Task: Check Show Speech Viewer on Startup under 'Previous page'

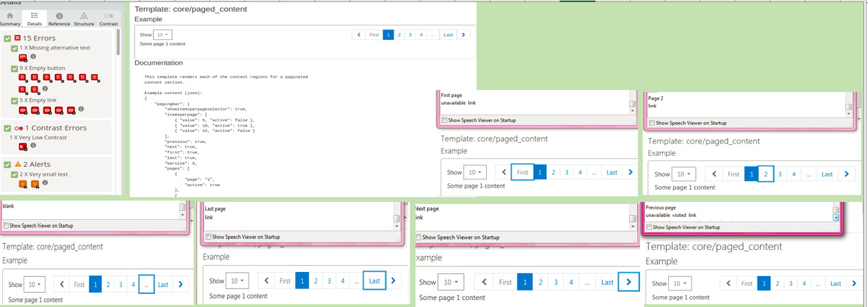Action: 649,227
